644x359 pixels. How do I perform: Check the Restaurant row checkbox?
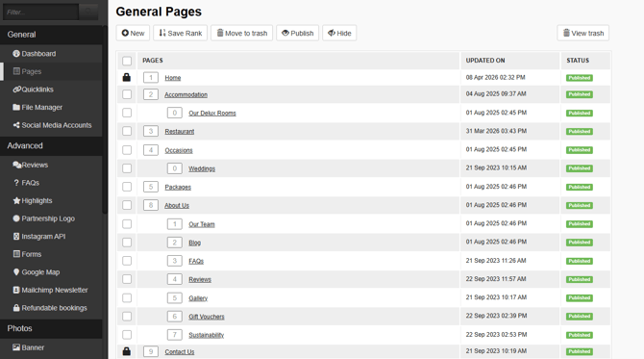[127, 131]
